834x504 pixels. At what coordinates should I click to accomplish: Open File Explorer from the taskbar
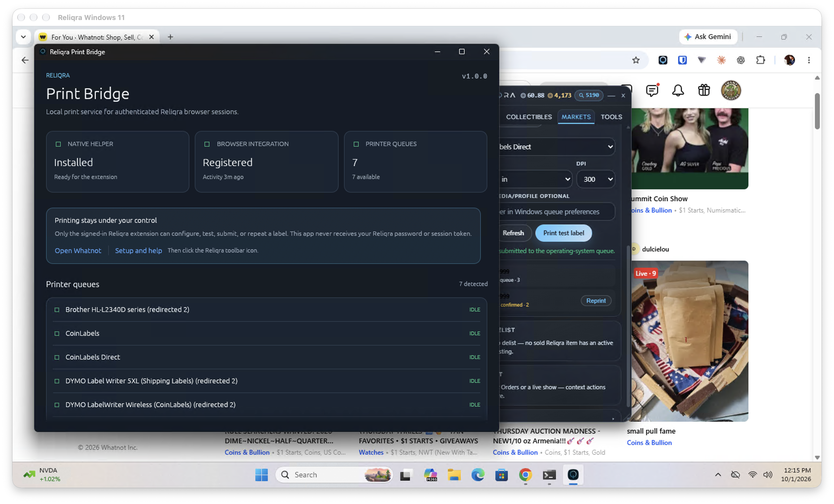454,475
